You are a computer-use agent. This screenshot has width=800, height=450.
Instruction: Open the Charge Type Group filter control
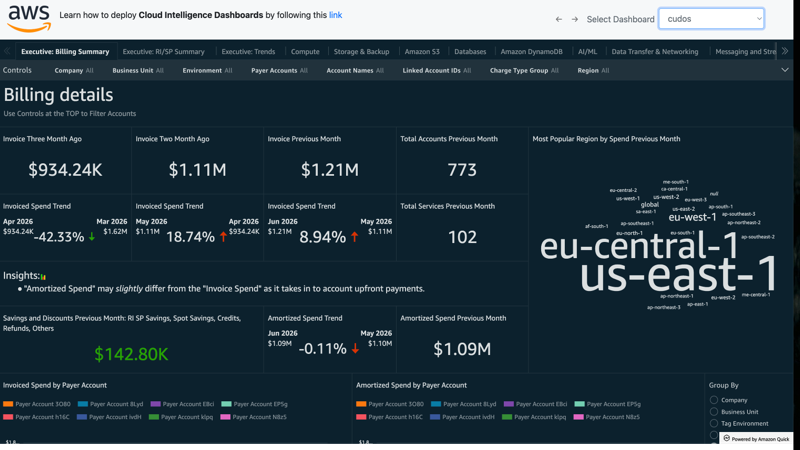(524, 70)
